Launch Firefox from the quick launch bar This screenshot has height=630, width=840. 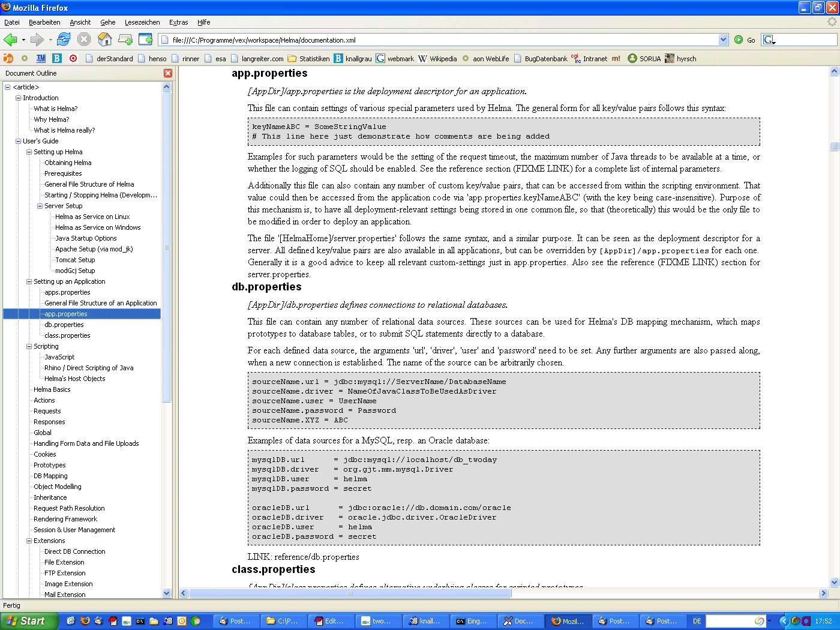tap(85, 621)
